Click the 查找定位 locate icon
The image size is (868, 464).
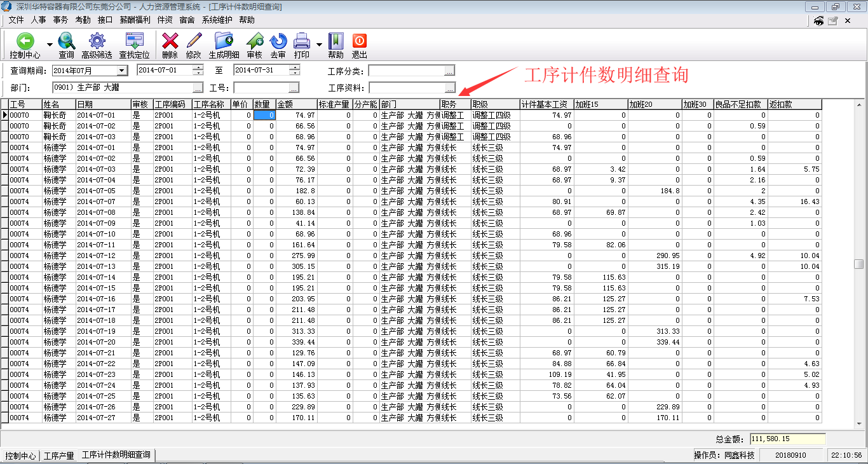click(x=134, y=42)
